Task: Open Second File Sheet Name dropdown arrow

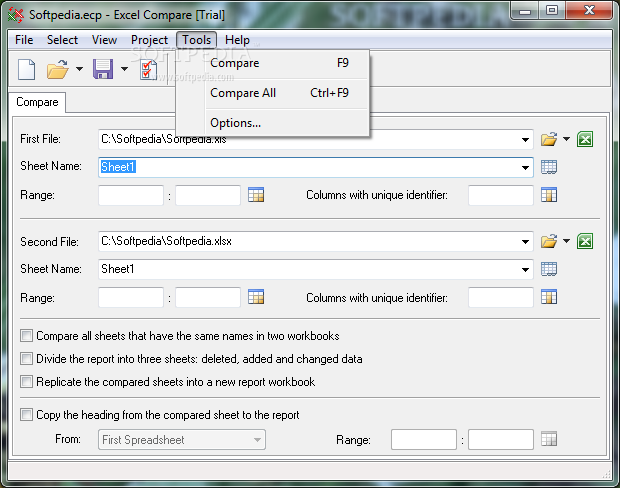Action: click(x=525, y=269)
